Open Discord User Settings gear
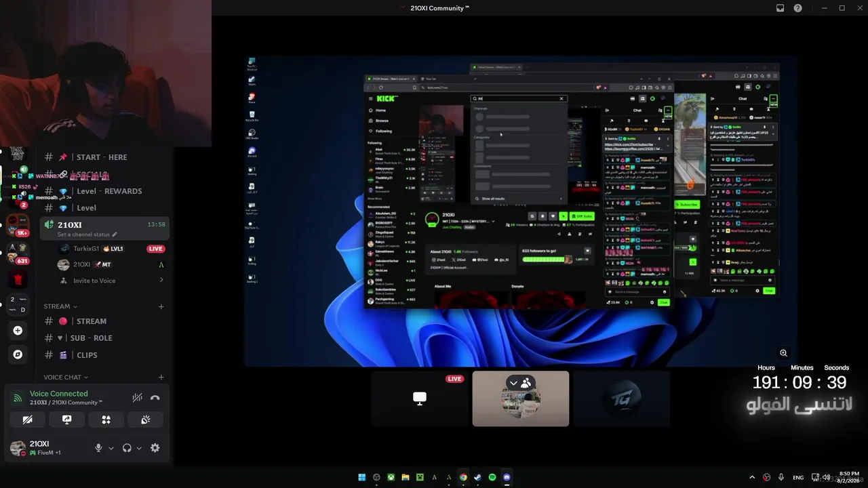 pos(155,448)
